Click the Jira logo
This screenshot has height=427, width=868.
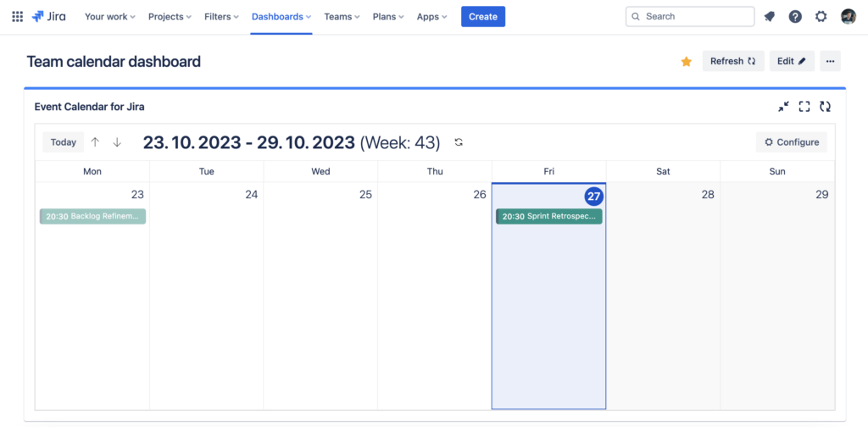(52, 17)
